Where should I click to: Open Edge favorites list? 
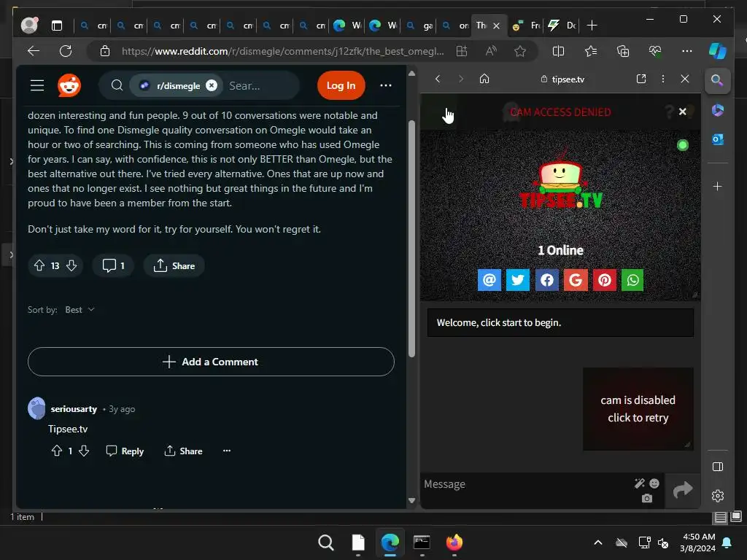(591, 51)
